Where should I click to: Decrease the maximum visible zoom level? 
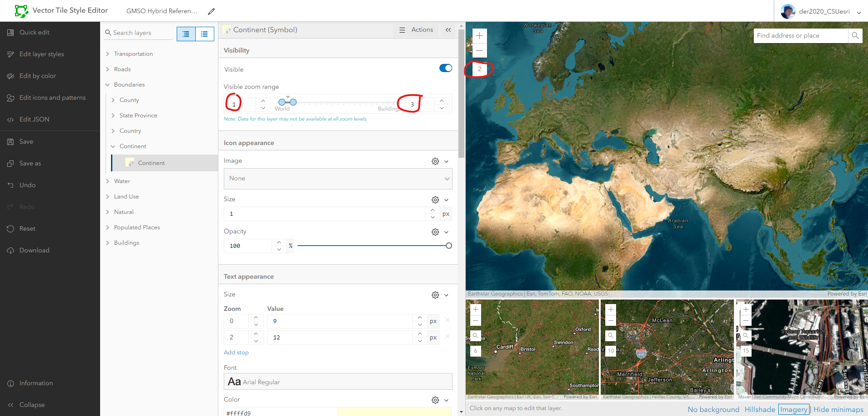(x=442, y=108)
